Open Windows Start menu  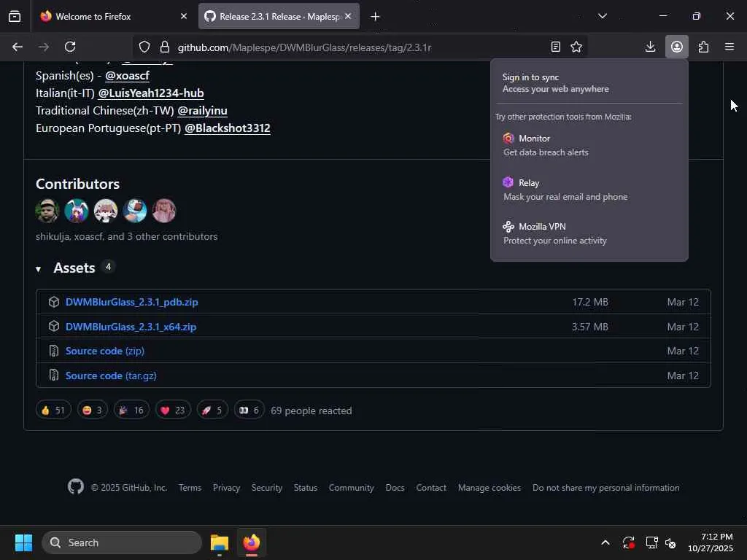[23, 542]
